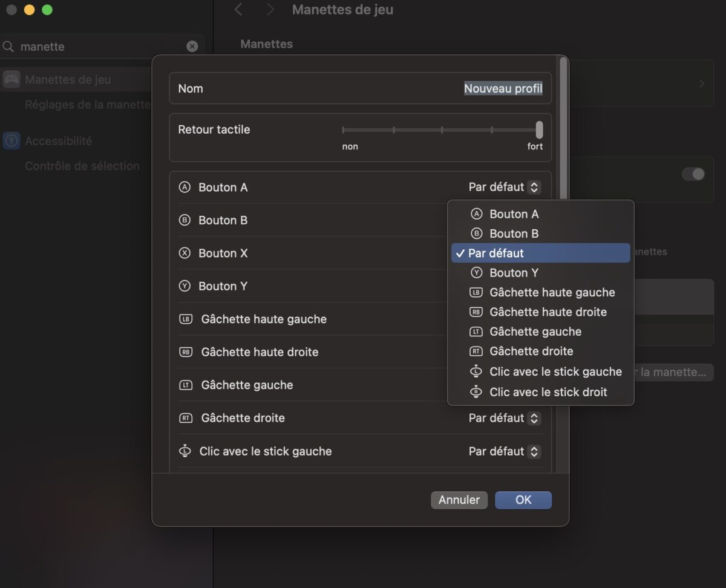Click the Retour tactile slider handle at fort
Image resolution: width=726 pixels, height=588 pixels.
click(539, 129)
